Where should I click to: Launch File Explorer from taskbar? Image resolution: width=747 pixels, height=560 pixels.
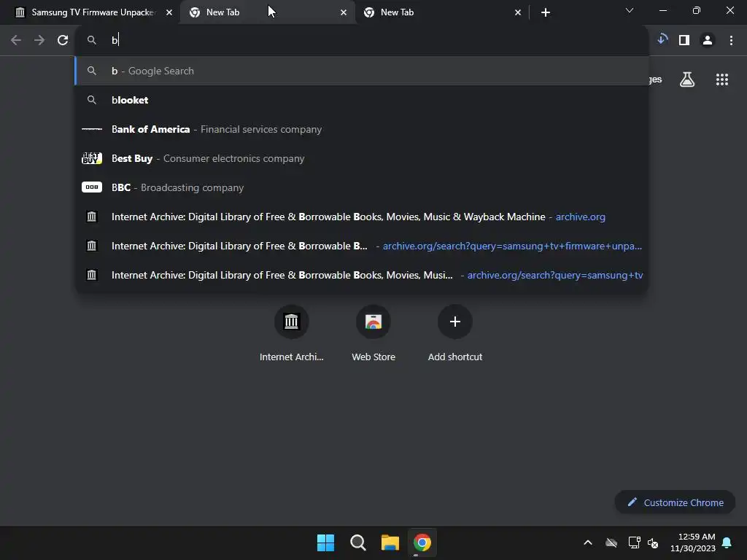[390, 542]
